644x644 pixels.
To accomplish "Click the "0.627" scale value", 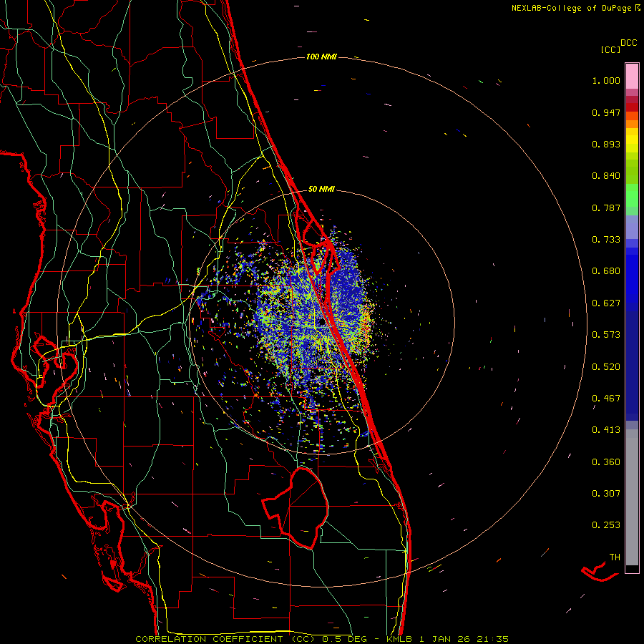I will [606, 303].
